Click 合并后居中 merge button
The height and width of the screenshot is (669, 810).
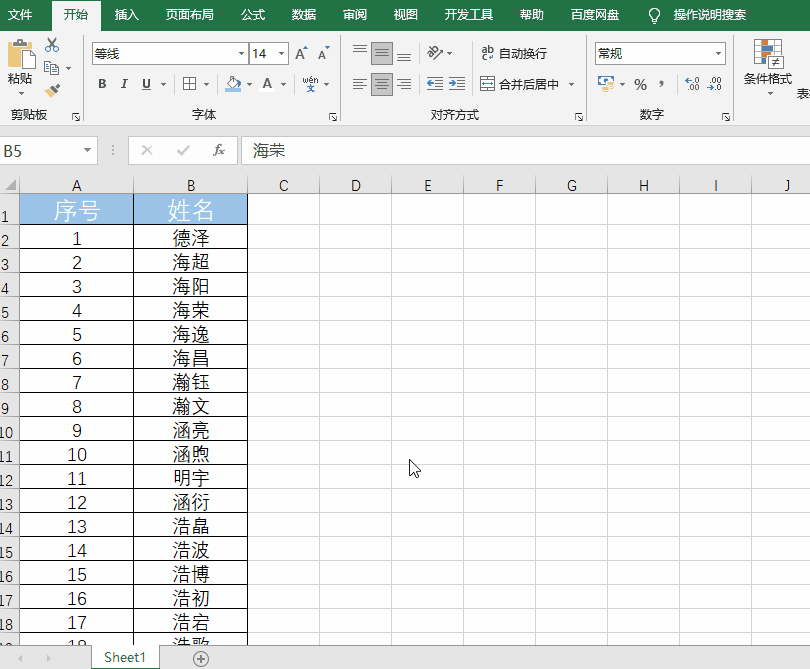pos(519,84)
